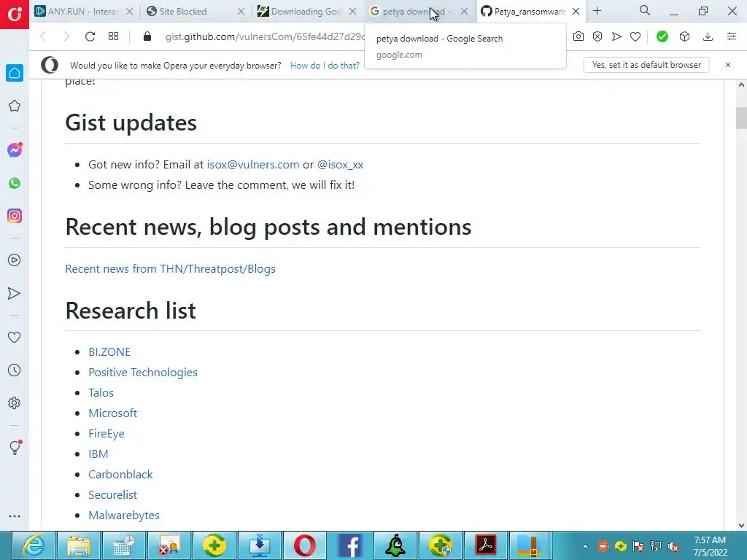Close the Site Blocked tab

coord(241,12)
